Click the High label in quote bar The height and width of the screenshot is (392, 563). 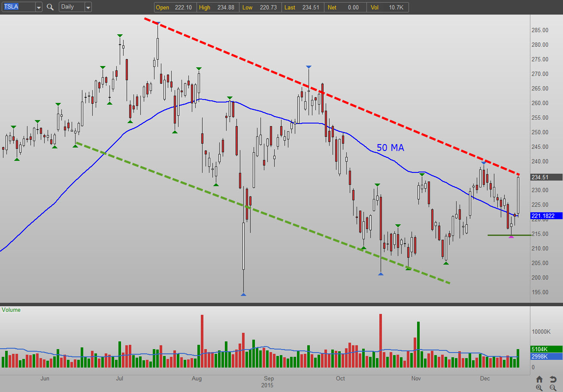point(205,7)
